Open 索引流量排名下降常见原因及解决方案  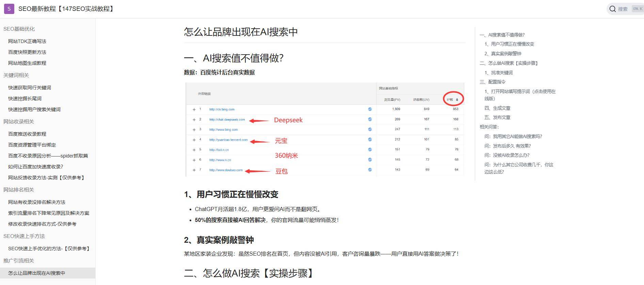click(x=49, y=213)
